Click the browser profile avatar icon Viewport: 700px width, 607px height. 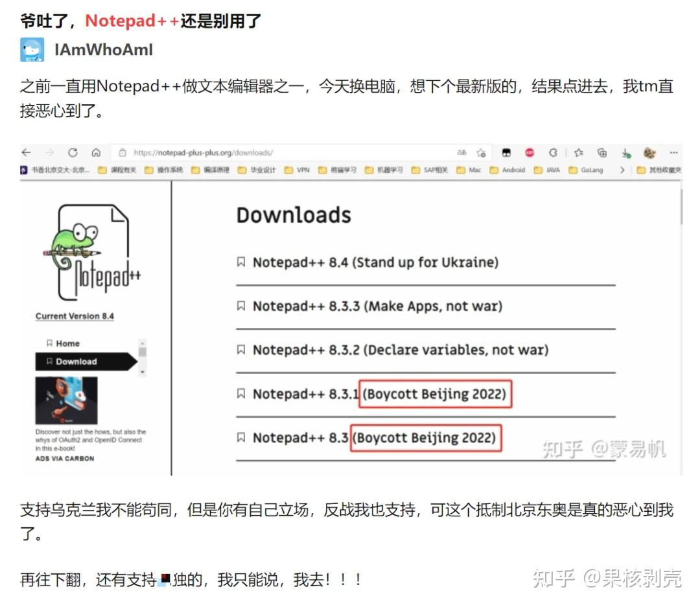648,153
